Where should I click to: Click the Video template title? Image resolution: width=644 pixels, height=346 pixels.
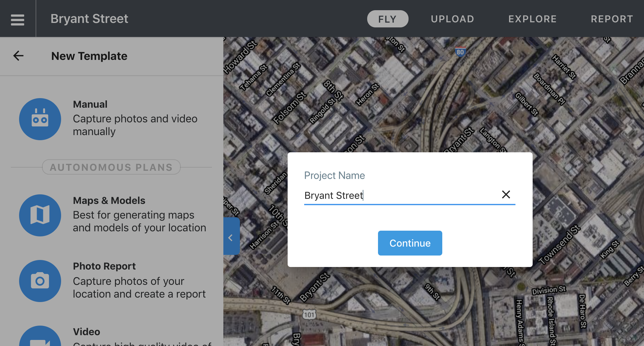point(87,332)
